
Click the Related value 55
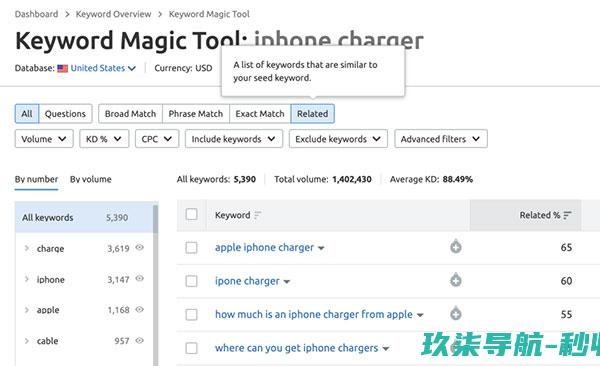click(566, 314)
